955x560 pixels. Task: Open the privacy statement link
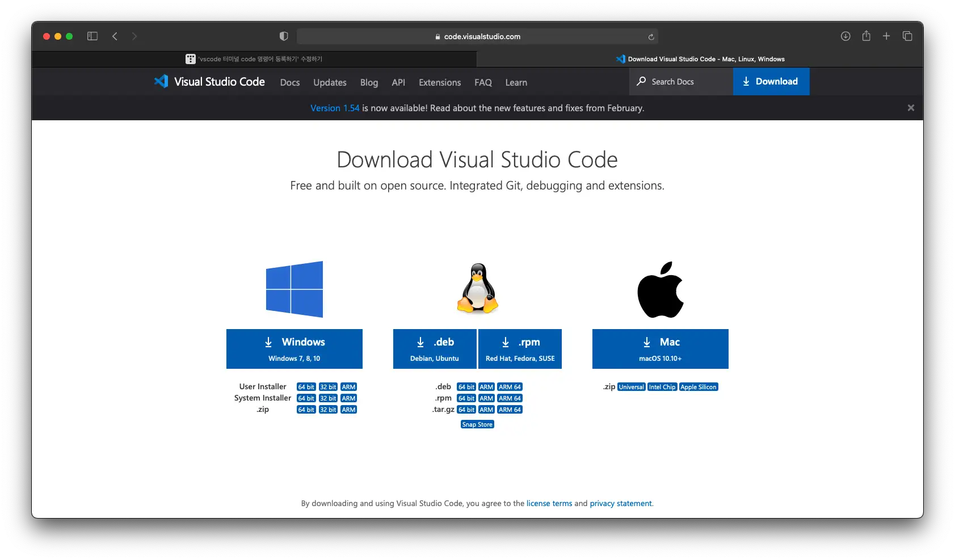click(621, 503)
